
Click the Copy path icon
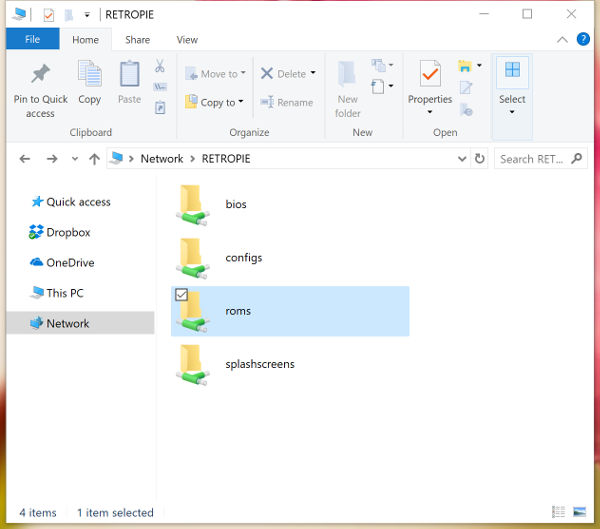pos(160,87)
